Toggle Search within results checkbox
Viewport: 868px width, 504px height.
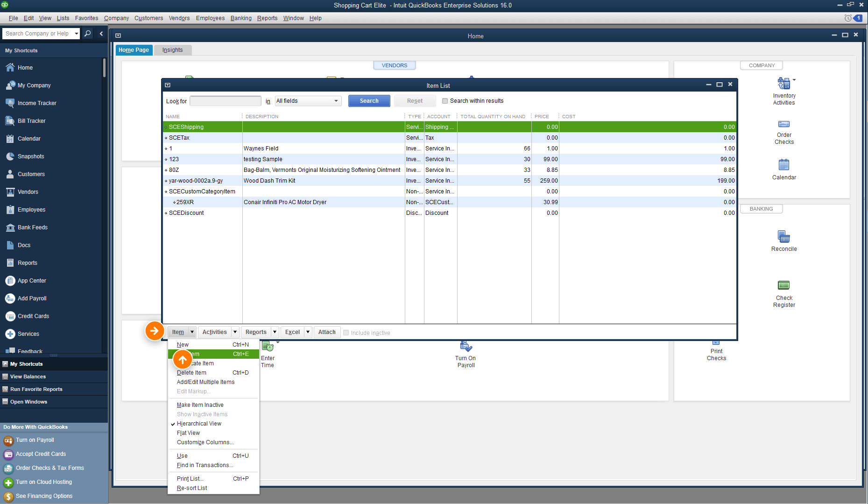[445, 101]
